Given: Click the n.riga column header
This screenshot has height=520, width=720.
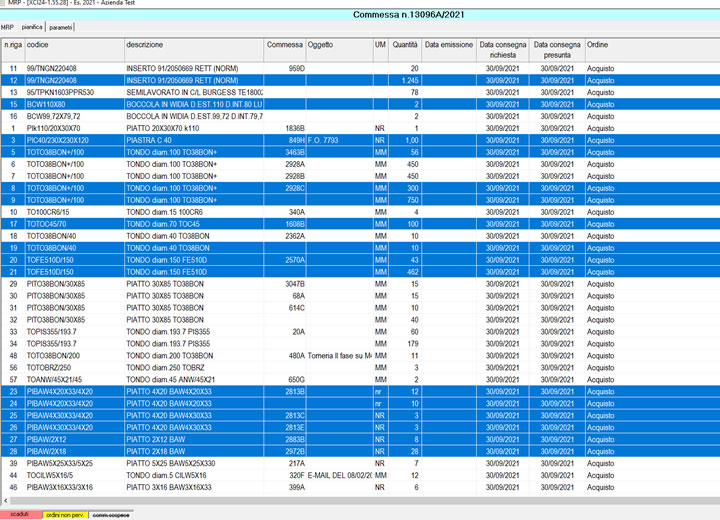Looking at the screenshot, I should 13,50.
